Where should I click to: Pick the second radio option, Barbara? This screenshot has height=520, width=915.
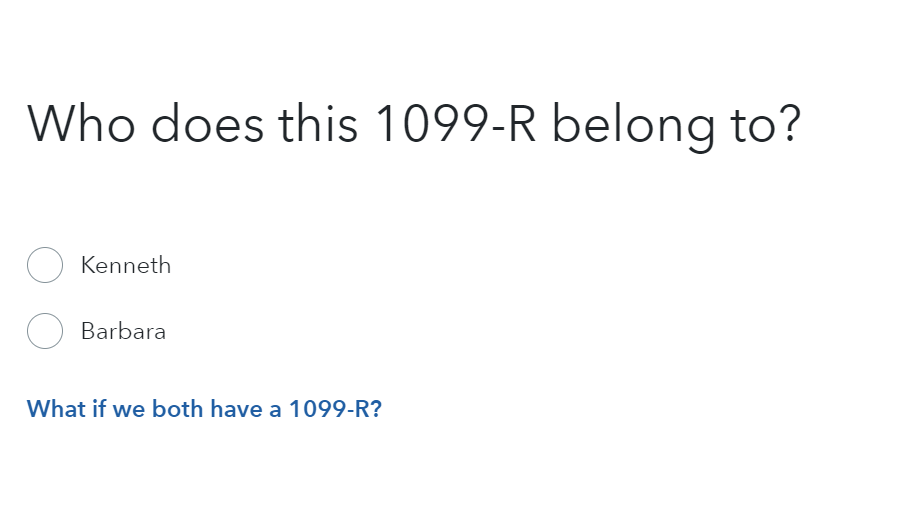(x=45, y=331)
